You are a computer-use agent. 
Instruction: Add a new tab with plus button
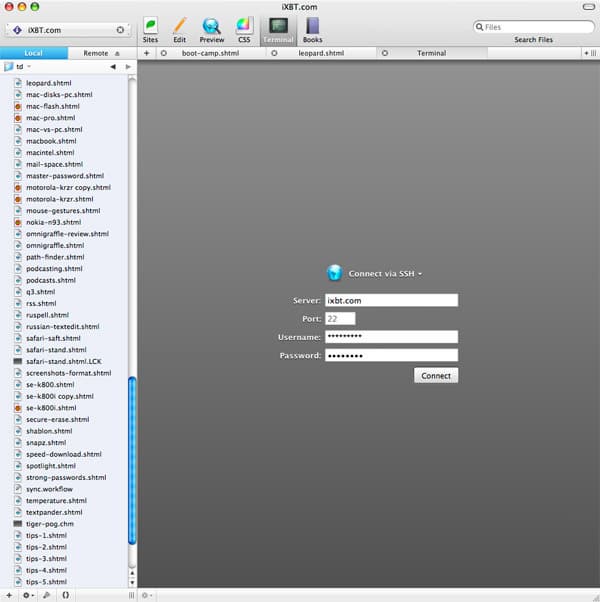point(147,53)
